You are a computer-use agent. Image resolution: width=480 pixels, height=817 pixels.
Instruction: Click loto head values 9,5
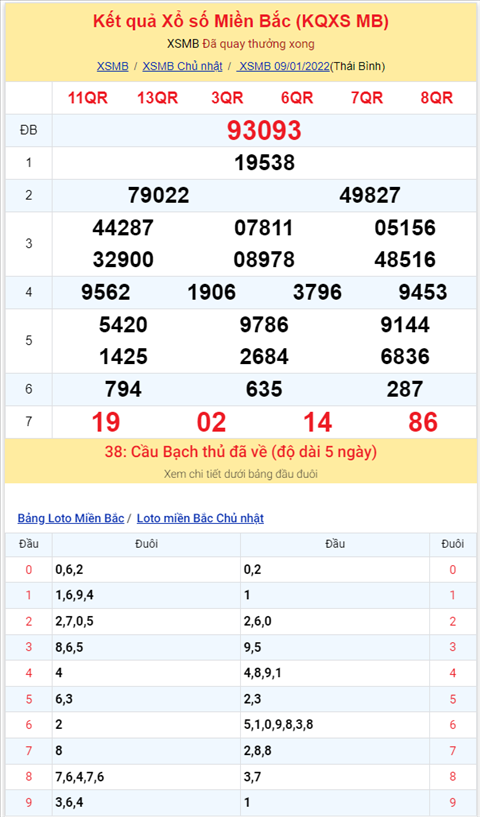tap(252, 647)
